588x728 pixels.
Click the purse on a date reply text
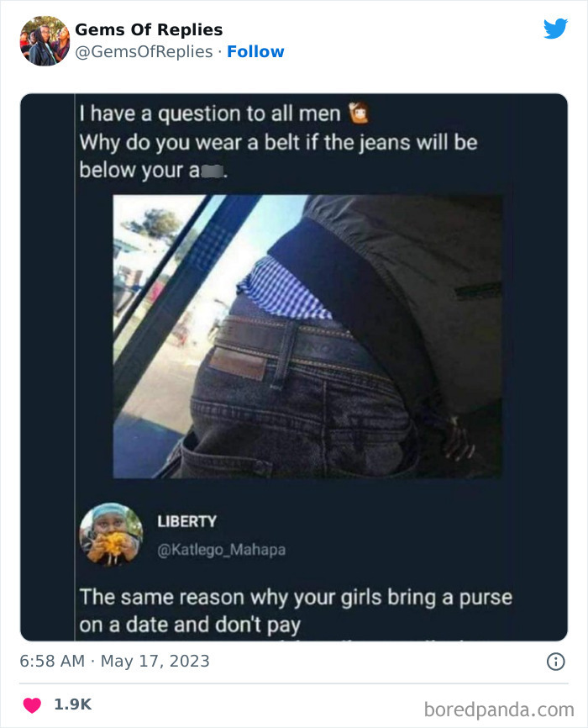[x=296, y=611]
